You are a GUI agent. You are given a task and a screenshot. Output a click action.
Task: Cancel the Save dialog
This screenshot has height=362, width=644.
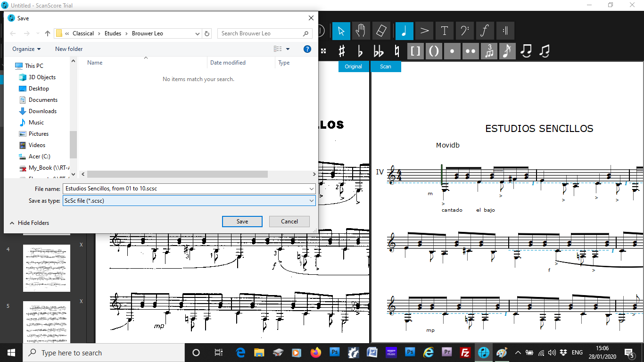tap(289, 222)
